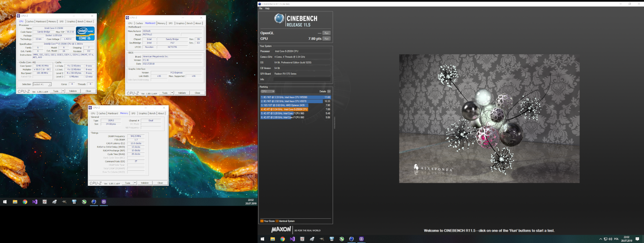Open CPU ranking type dropdown in Cinebench
The height and width of the screenshot is (243, 644).
pyautogui.click(x=268, y=91)
